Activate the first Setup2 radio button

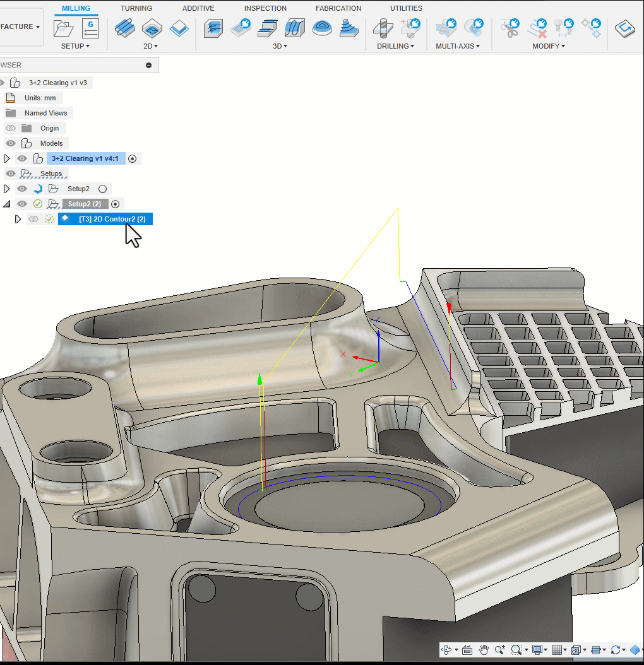103,189
